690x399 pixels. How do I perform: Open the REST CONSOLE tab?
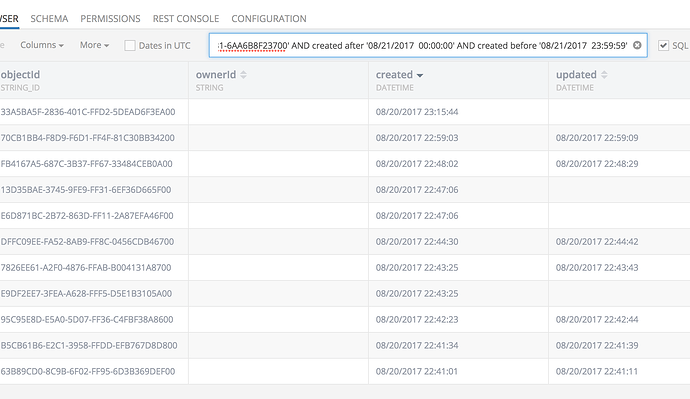click(186, 18)
